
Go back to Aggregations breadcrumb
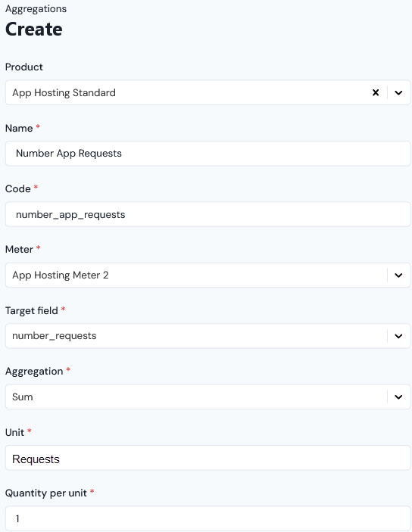click(x=36, y=9)
